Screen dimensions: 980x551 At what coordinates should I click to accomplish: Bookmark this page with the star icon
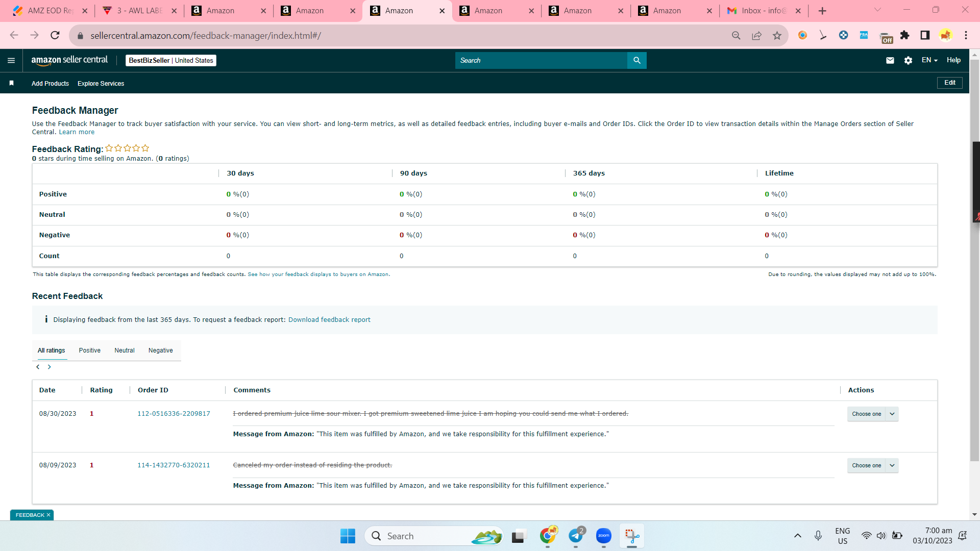click(x=777, y=35)
